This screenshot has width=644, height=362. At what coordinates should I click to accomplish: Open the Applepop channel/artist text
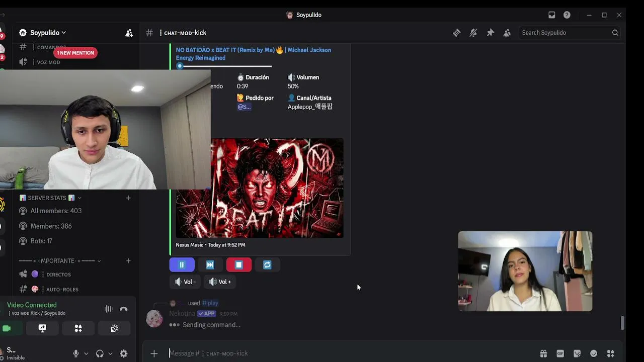click(310, 107)
